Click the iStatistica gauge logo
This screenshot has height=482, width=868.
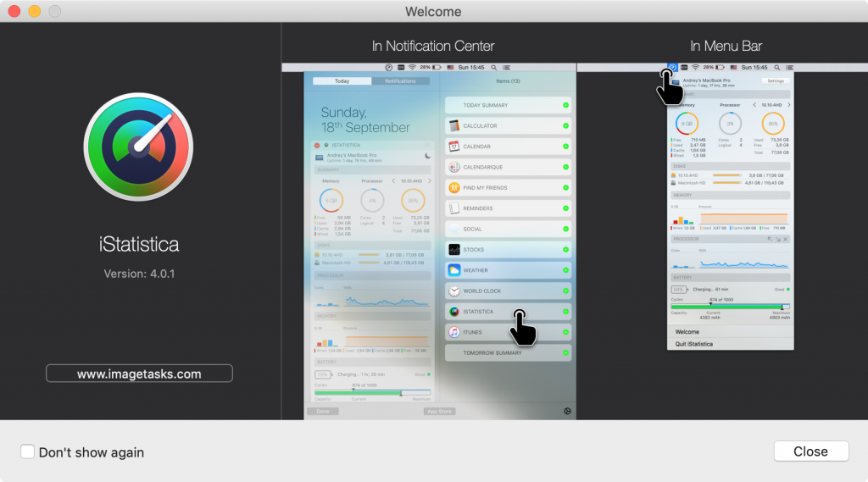click(x=138, y=147)
